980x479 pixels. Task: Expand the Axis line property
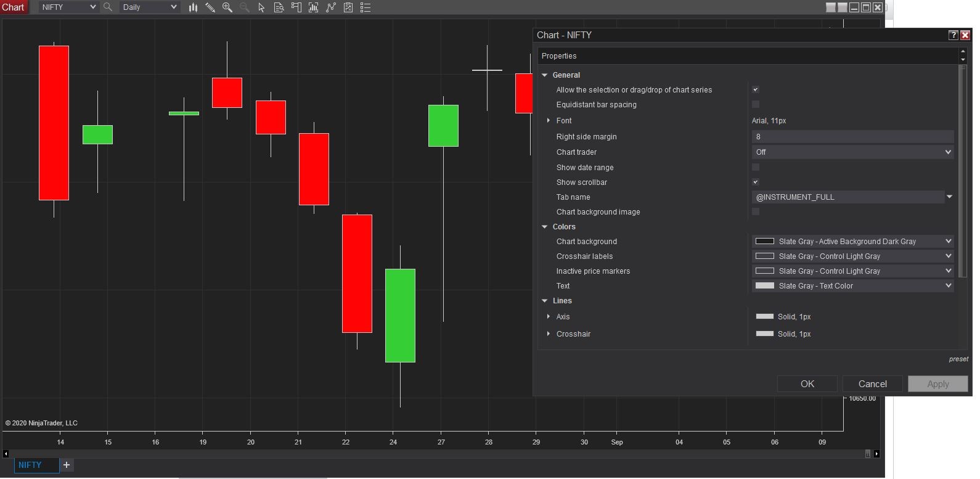(549, 317)
